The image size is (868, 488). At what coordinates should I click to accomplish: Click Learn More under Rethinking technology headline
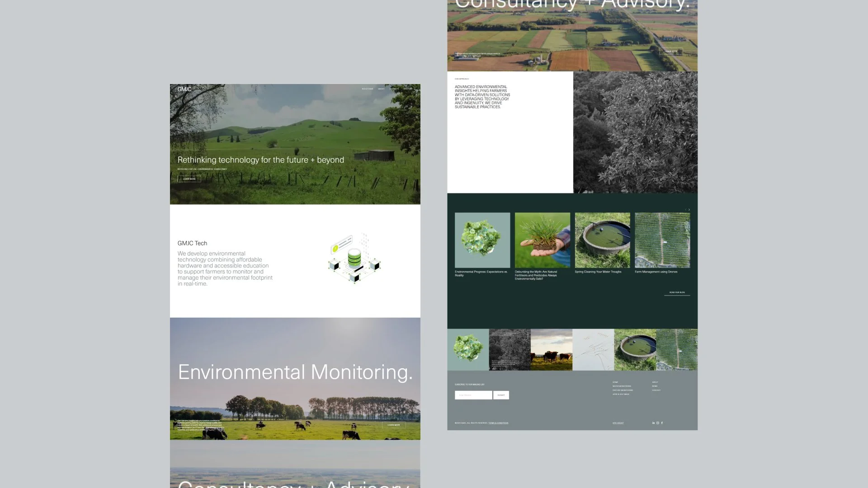[x=189, y=179]
